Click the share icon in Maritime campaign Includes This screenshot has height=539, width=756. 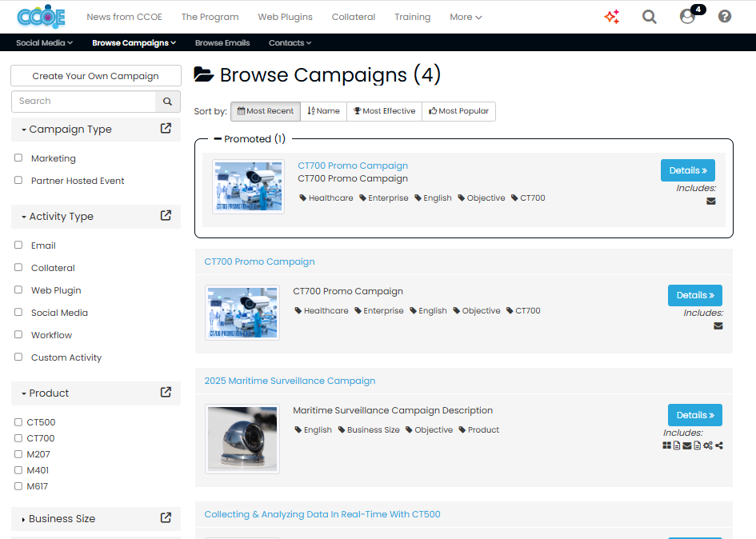point(718,445)
